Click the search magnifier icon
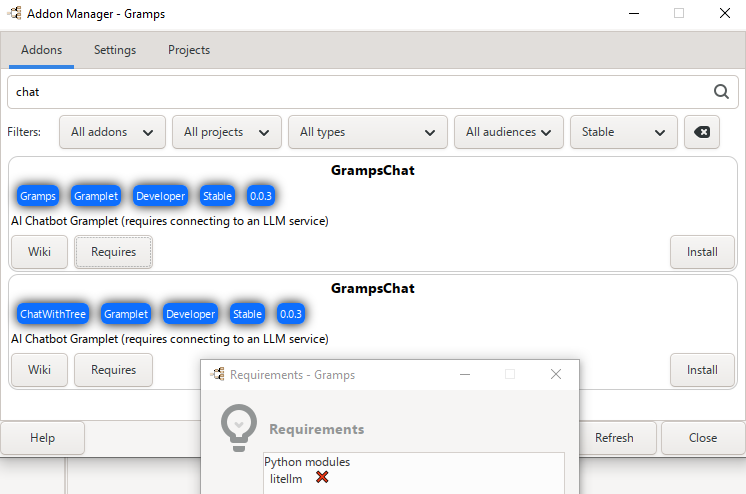746x494 pixels. [x=721, y=91]
